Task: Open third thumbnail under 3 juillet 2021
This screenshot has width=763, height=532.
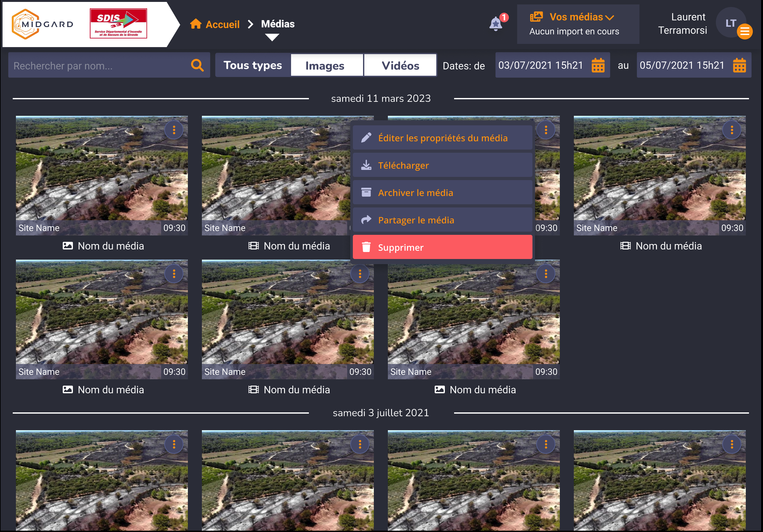Action: (x=474, y=480)
